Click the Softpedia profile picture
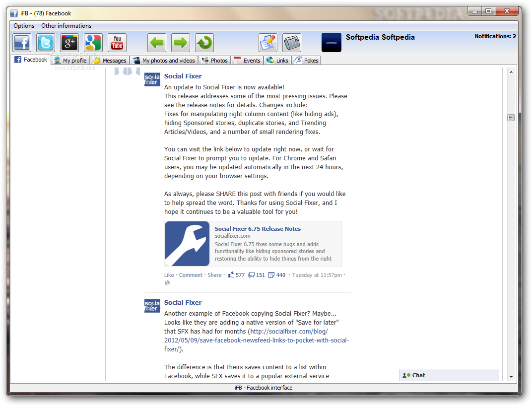Screen dimensions: 532x406 pos(331,42)
